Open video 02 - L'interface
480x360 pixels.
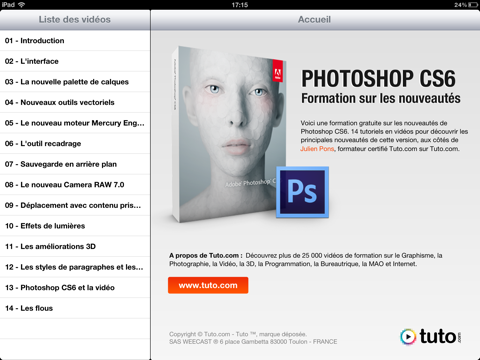point(75,61)
